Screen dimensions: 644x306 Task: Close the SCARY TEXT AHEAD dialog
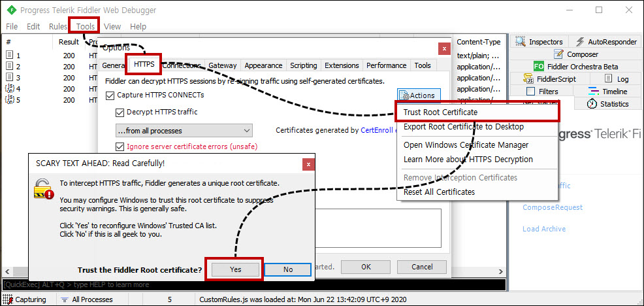308,164
